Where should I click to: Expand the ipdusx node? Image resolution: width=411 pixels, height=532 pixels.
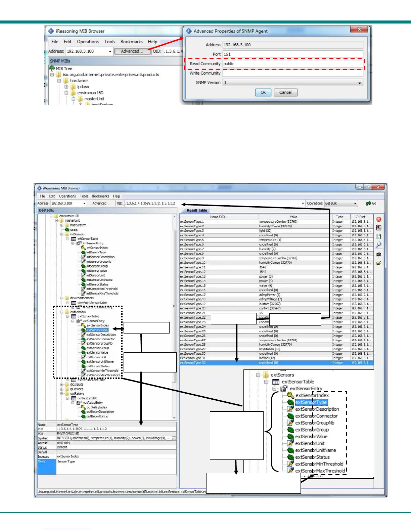(x=66, y=87)
